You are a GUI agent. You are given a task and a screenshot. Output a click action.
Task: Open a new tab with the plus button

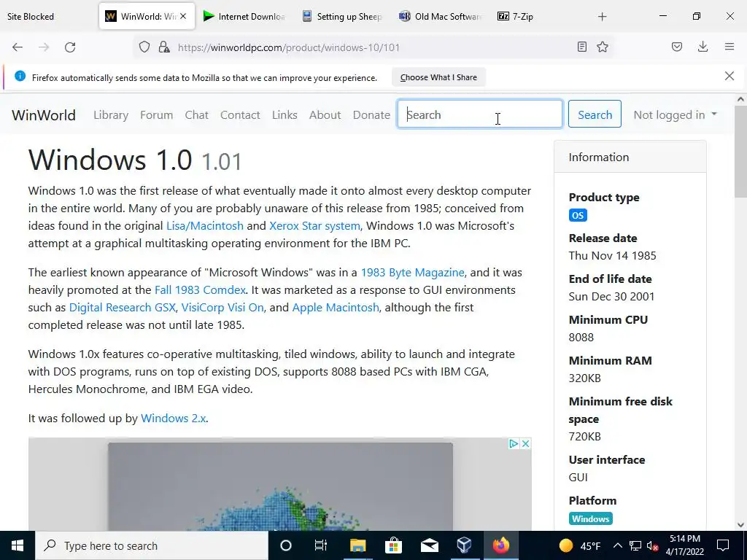[602, 17]
